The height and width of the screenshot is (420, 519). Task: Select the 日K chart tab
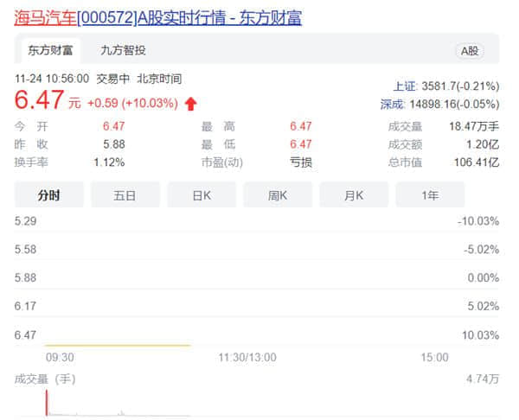[202, 195]
